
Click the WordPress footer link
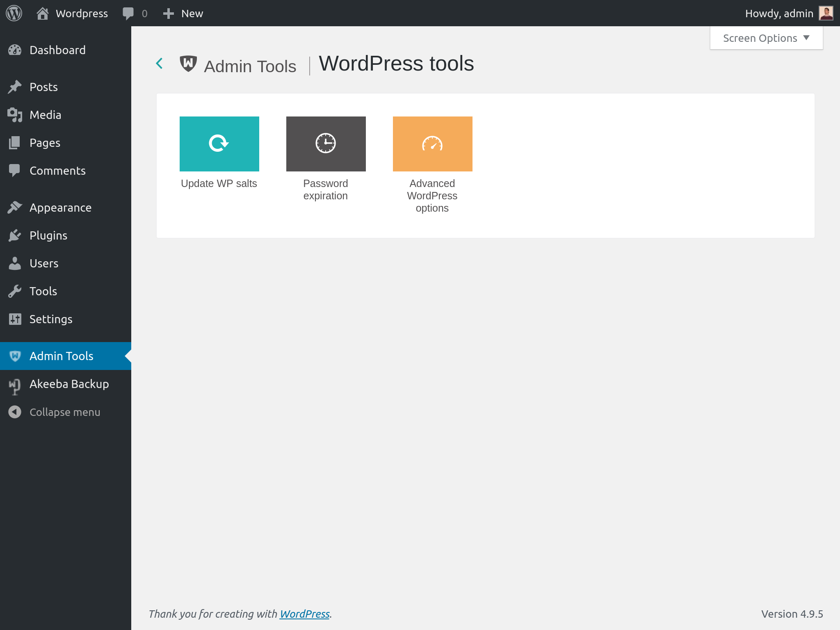tap(304, 614)
